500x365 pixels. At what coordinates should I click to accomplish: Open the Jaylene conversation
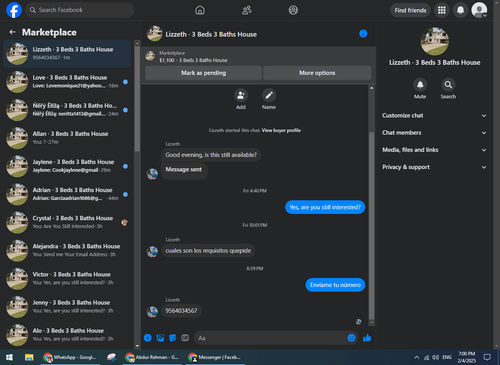(x=68, y=166)
